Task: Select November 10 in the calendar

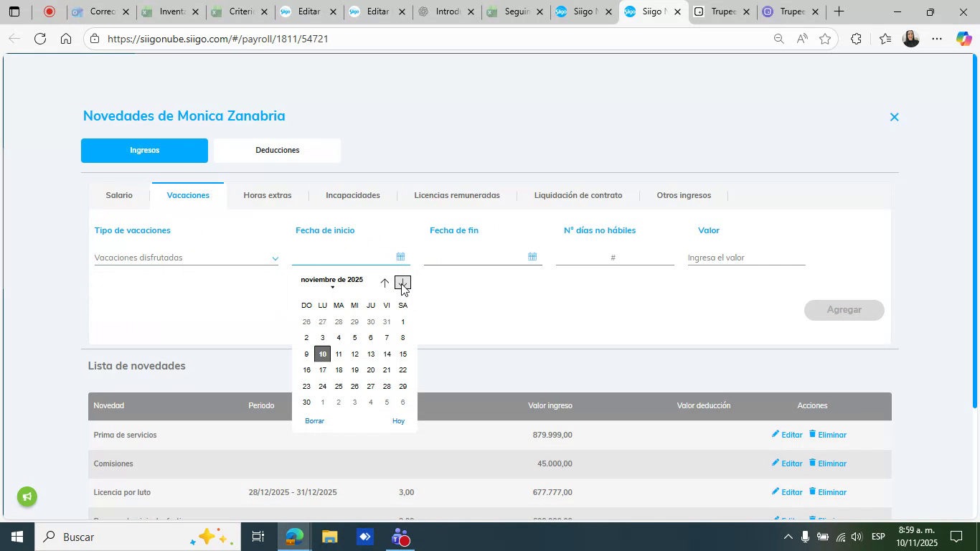Action: [322, 354]
